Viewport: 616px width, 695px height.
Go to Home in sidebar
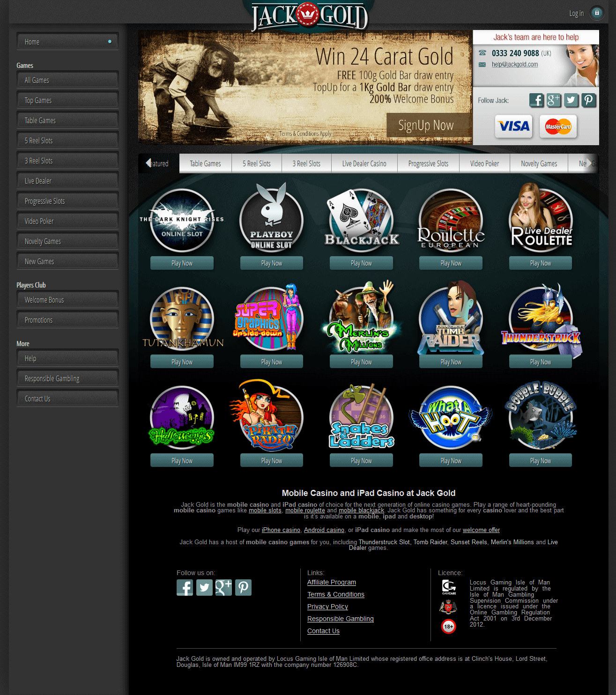pyautogui.click(x=67, y=42)
